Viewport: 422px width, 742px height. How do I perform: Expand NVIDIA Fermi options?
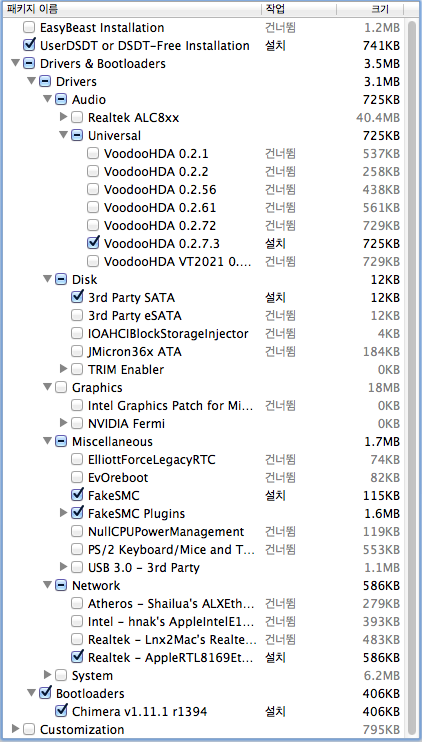(x=64, y=423)
